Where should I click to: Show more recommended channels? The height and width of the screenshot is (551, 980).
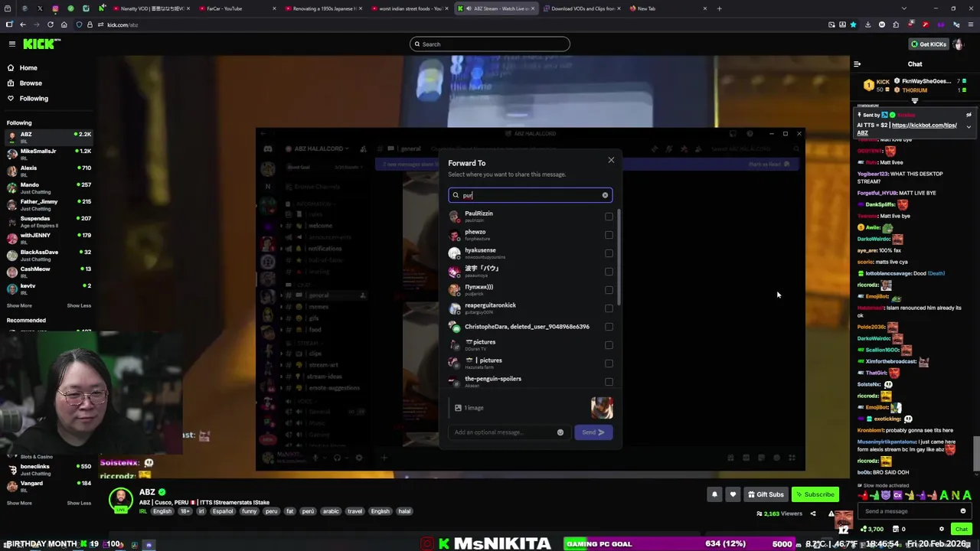tap(19, 503)
